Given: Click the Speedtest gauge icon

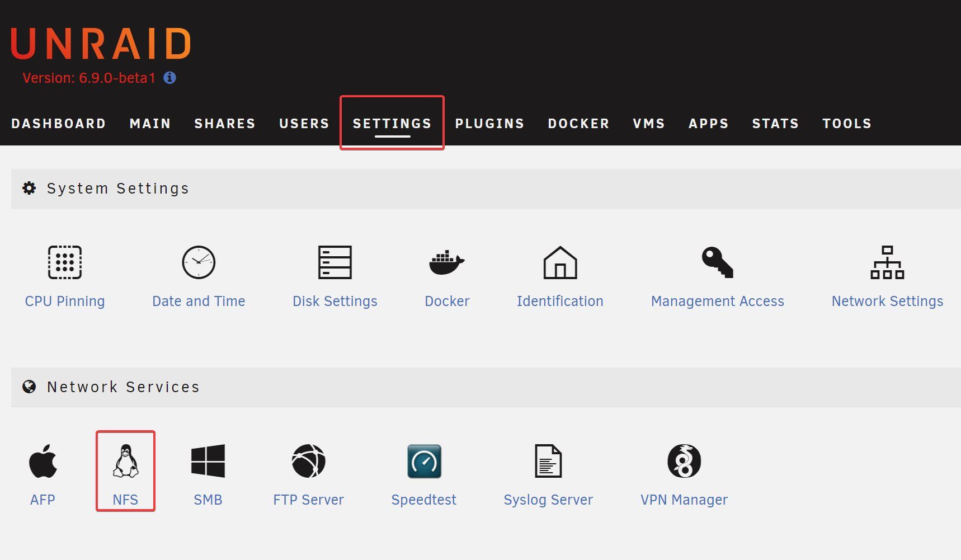Looking at the screenshot, I should [424, 461].
